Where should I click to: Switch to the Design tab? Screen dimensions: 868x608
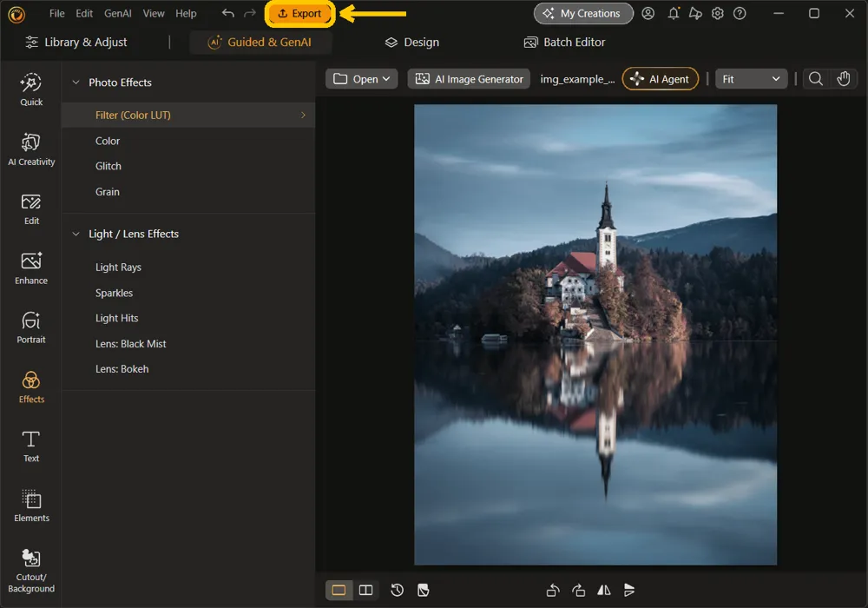tap(412, 42)
